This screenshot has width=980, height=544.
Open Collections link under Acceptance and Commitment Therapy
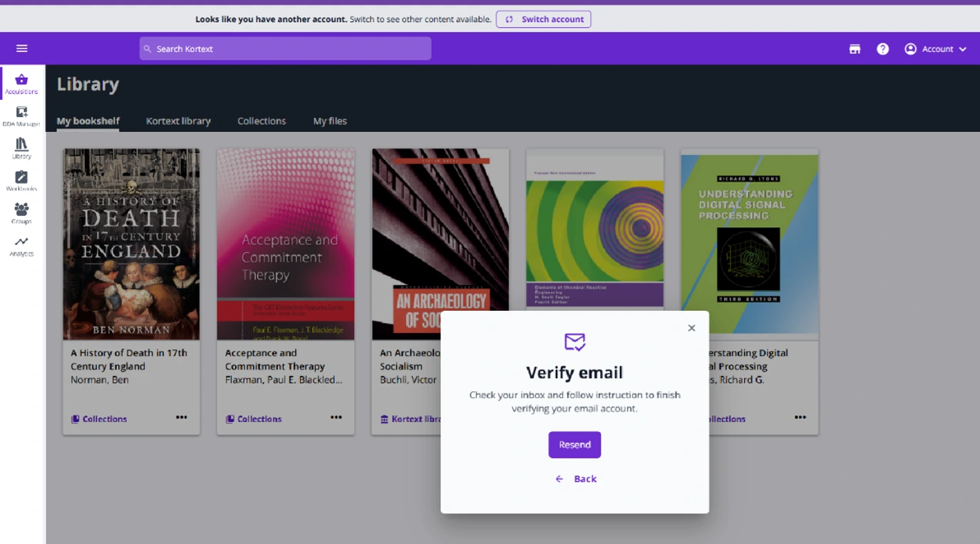click(254, 419)
